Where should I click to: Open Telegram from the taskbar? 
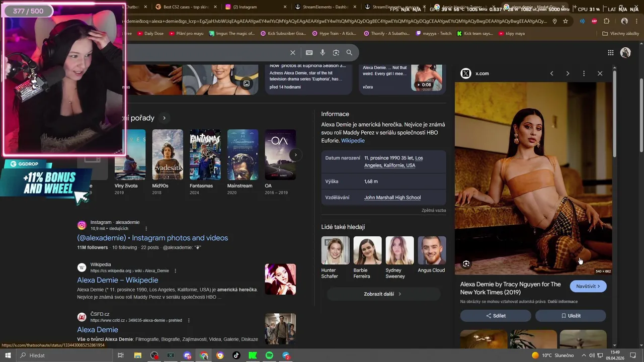[x=286, y=355]
